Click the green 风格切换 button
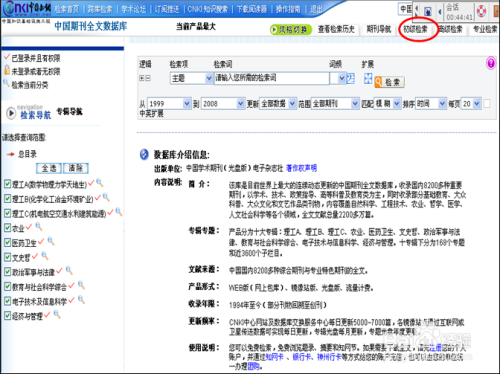The height and width of the screenshot is (374, 500). pyautogui.click(x=291, y=30)
